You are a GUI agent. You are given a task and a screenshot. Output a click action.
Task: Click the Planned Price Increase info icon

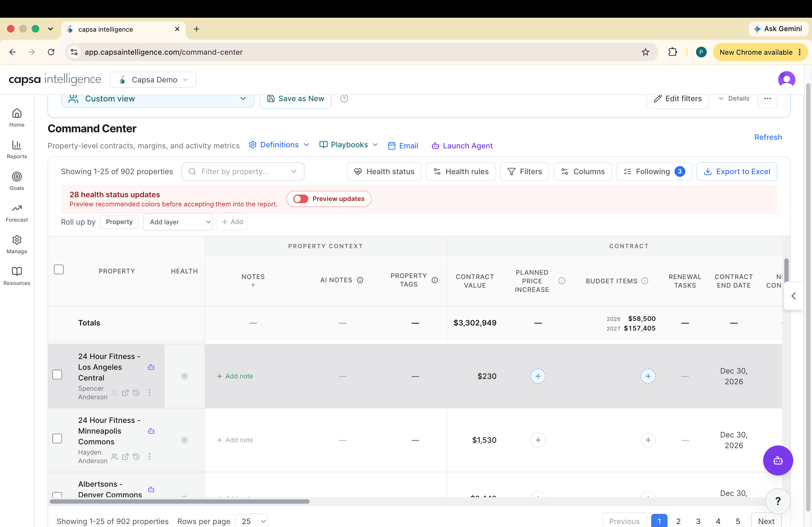coord(561,281)
